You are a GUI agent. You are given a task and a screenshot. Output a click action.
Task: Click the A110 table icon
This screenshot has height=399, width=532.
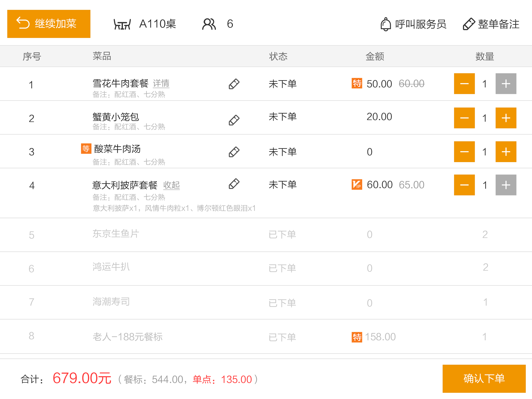pyautogui.click(x=122, y=24)
